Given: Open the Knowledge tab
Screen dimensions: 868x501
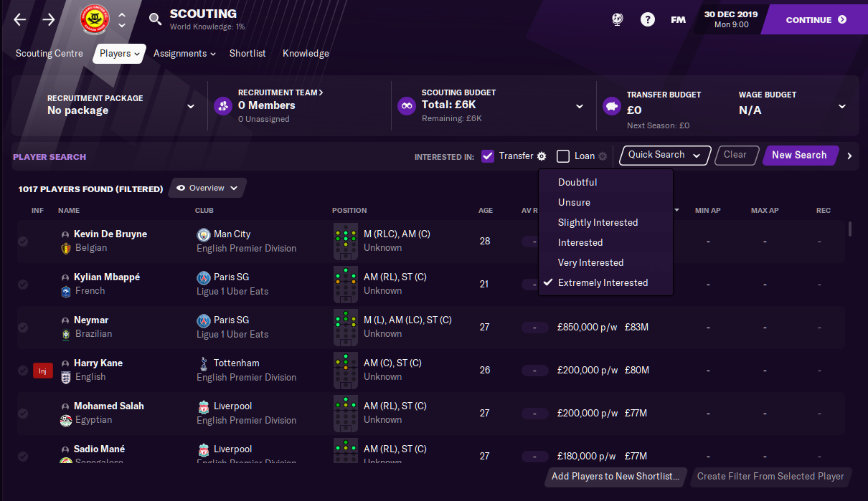Looking at the screenshot, I should (306, 54).
